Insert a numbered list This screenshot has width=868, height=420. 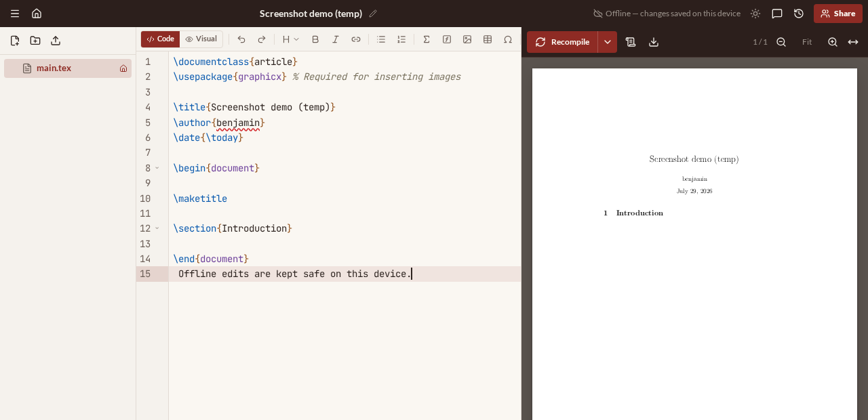401,39
